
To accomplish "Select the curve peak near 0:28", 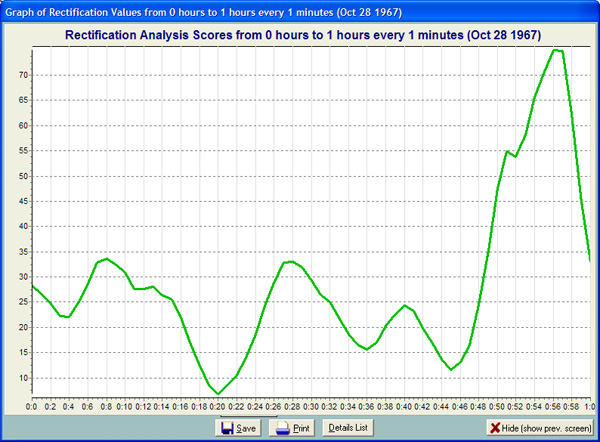I will [x=290, y=262].
